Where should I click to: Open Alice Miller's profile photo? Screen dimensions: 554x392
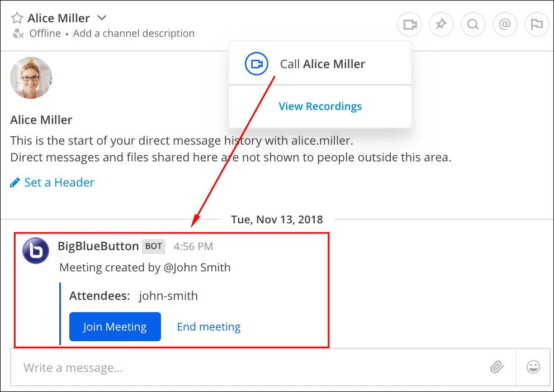(31, 78)
